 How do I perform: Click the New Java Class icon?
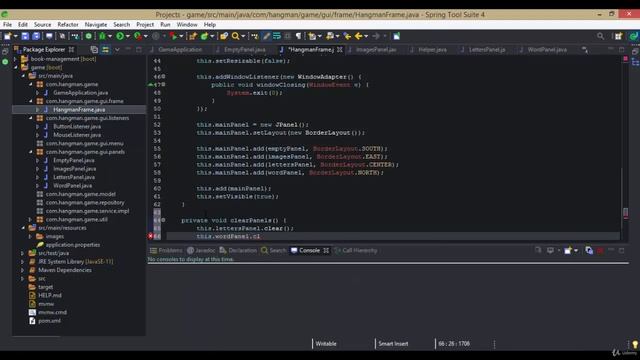(x=204, y=36)
